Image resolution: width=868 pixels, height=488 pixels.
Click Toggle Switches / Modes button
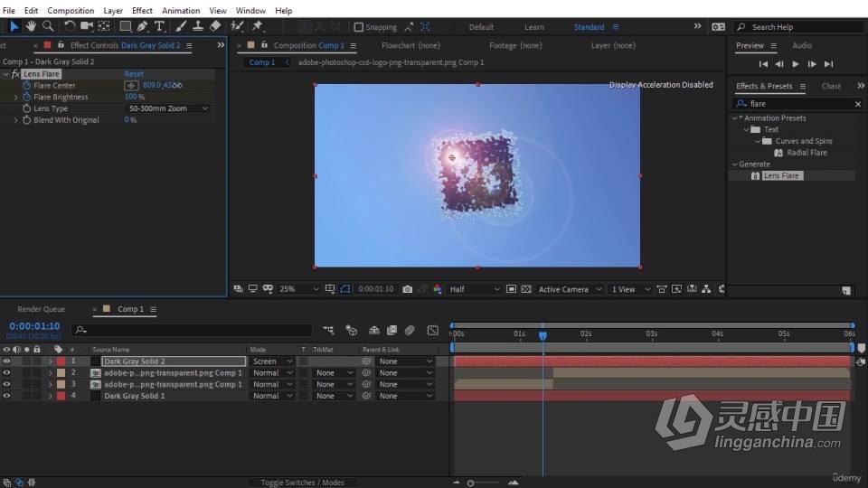[x=302, y=483]
